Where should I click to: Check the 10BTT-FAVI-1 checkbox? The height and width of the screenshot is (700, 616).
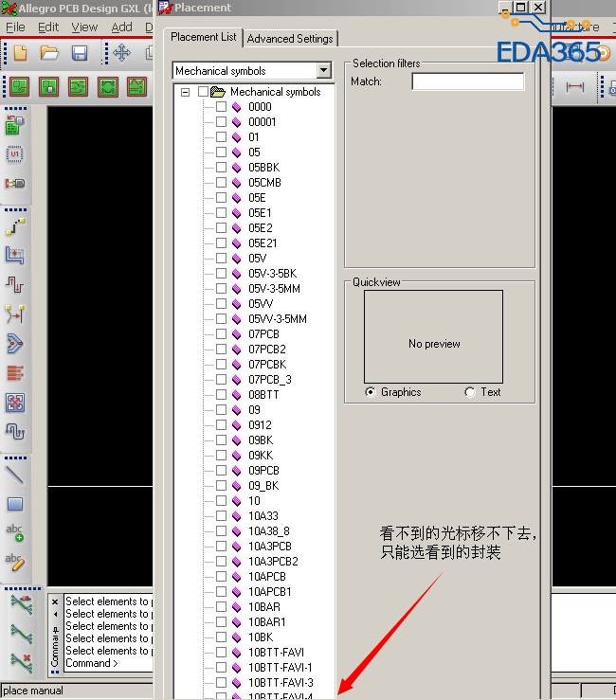221,667
